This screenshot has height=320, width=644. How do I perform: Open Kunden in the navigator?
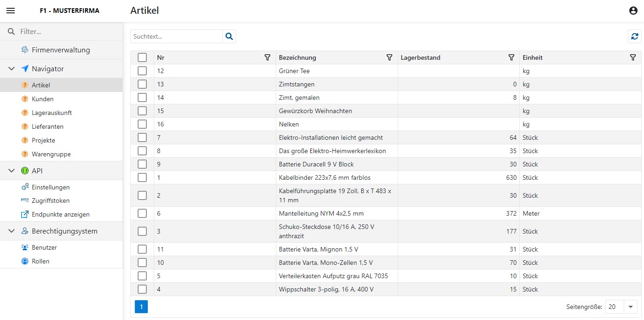click(42, 99)
